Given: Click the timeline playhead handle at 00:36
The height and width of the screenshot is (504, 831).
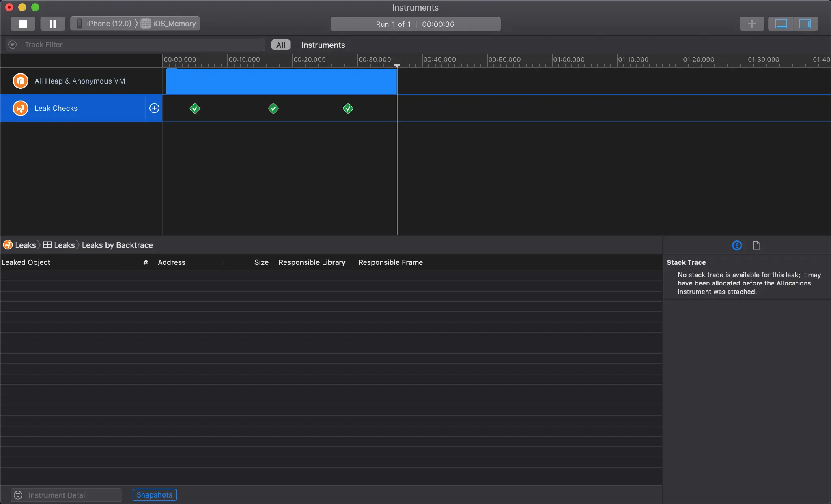Looking at the screenshot, I should 397,65.
